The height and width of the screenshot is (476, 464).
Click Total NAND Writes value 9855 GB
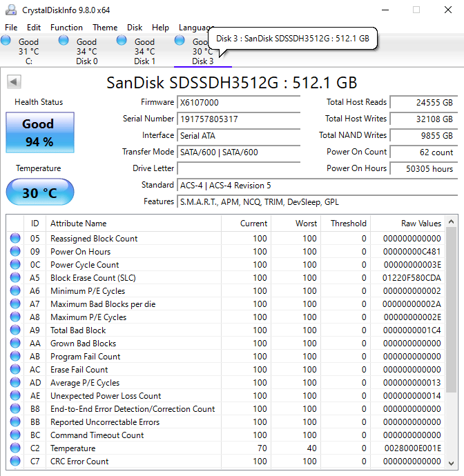[424, 135]
